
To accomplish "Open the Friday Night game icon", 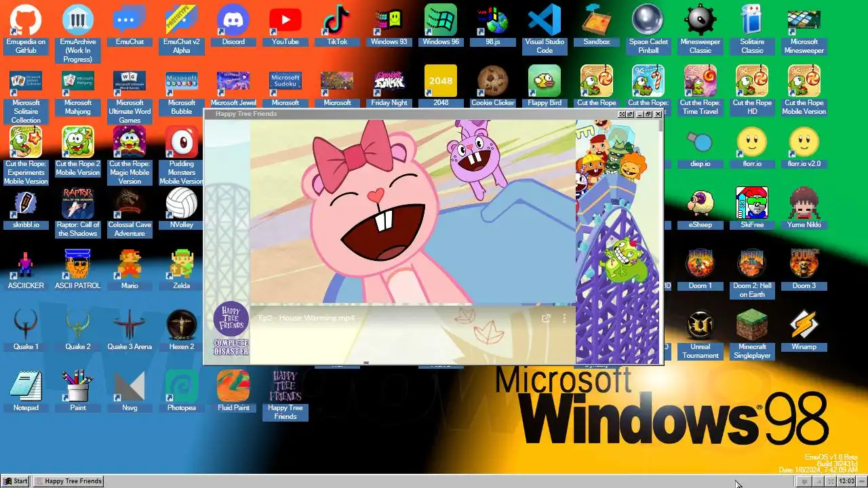I will click(389, 86).
